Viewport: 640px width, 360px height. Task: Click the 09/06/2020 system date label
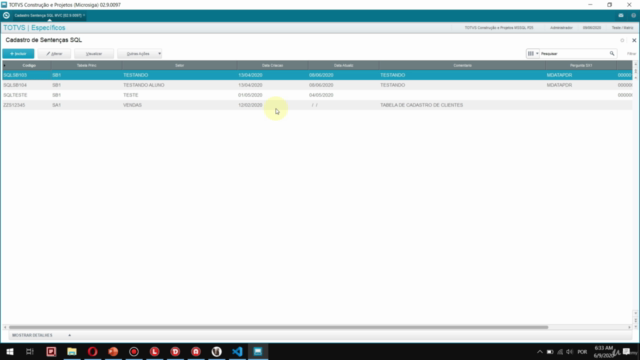coord(592,28)
